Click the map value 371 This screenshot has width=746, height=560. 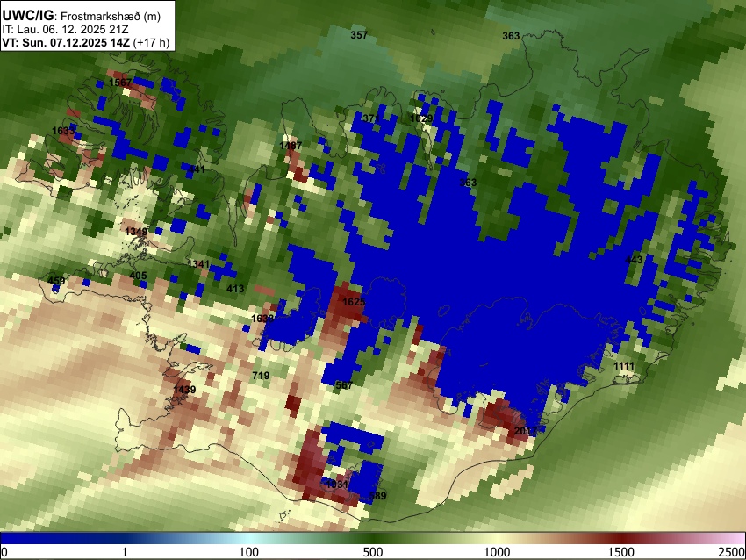coord(371,118)
